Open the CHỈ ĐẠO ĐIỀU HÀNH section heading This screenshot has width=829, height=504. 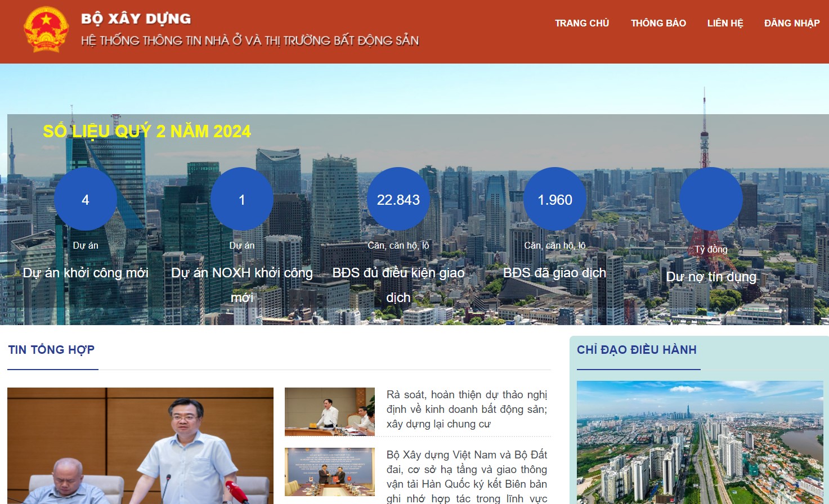click(637, 349)
